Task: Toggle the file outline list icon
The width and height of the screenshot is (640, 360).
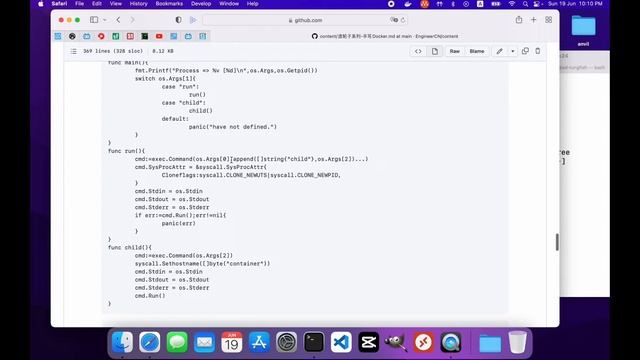Action: tap(73, 51)
